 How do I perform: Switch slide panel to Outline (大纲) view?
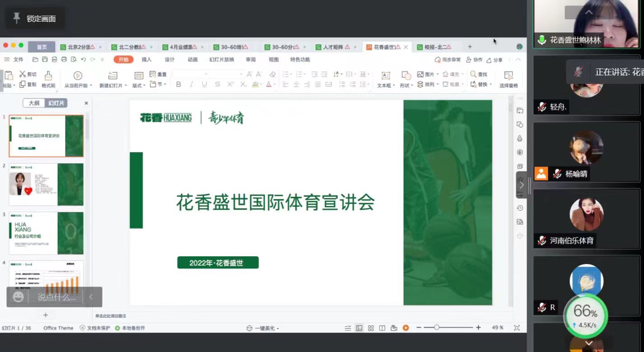[34, 103]
